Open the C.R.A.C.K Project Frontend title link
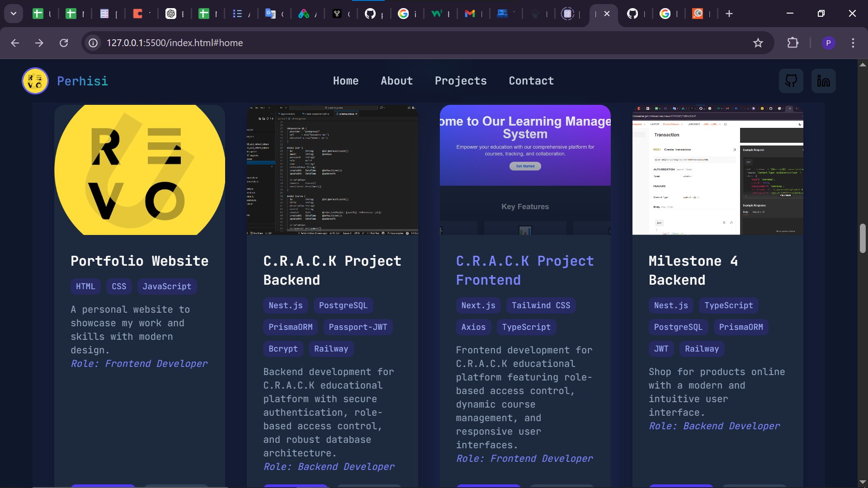The height and width of the screenshot is (488, 868). (x=524, y=270)
